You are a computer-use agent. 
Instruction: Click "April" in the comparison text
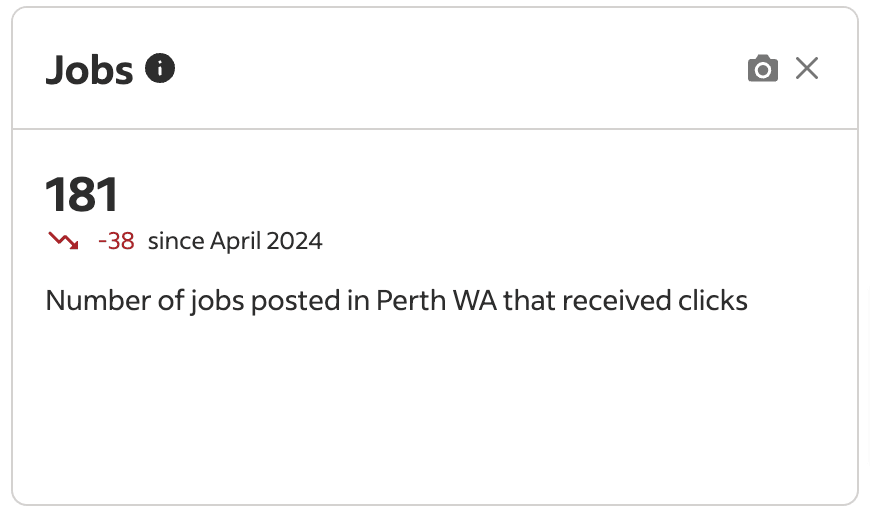point(237,241)
